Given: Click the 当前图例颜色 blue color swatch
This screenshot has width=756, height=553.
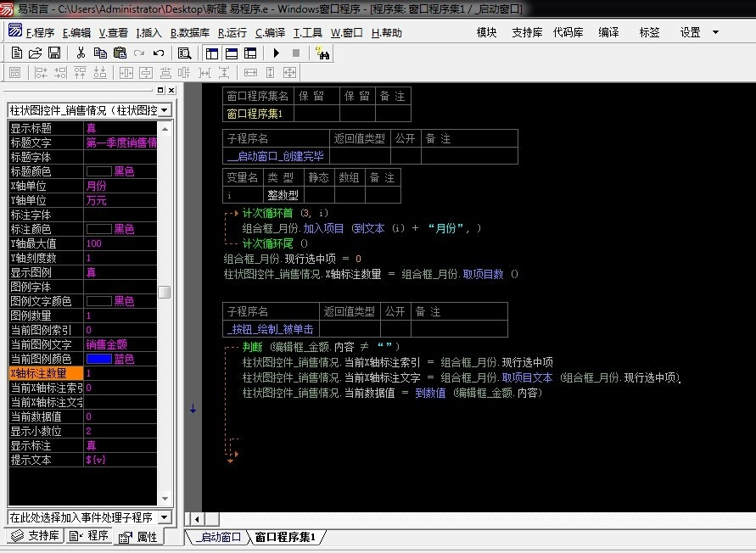Looking at the screenshot, I should coord(98,359).
